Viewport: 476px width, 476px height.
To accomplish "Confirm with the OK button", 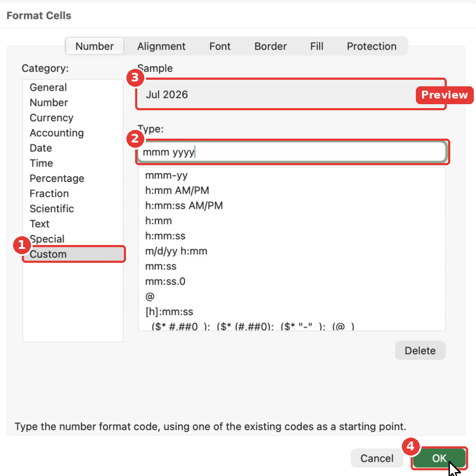I will pos(439,458).
